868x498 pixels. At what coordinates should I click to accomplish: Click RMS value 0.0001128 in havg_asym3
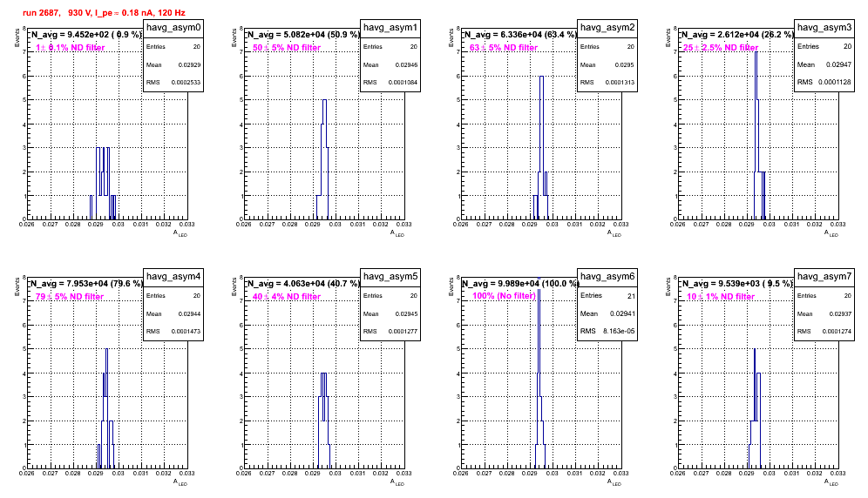click(835, 82)
